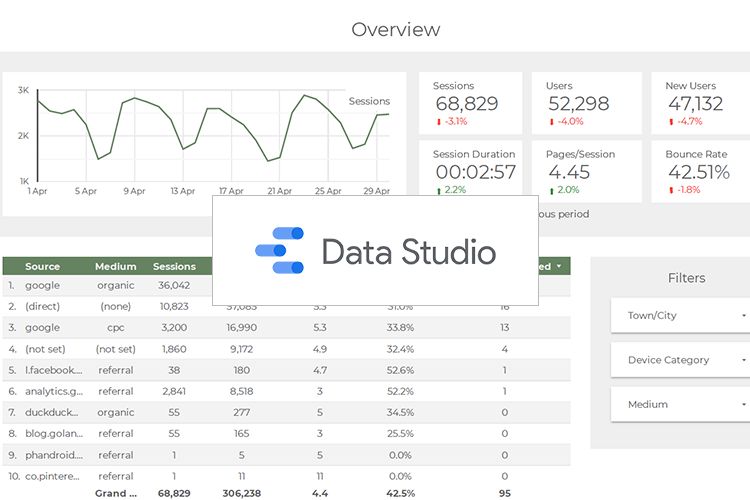The height and width of the screenshot is (500, 750).
Task: Click the Bounce Rate -1.8% change indicator
Action: 684,190
